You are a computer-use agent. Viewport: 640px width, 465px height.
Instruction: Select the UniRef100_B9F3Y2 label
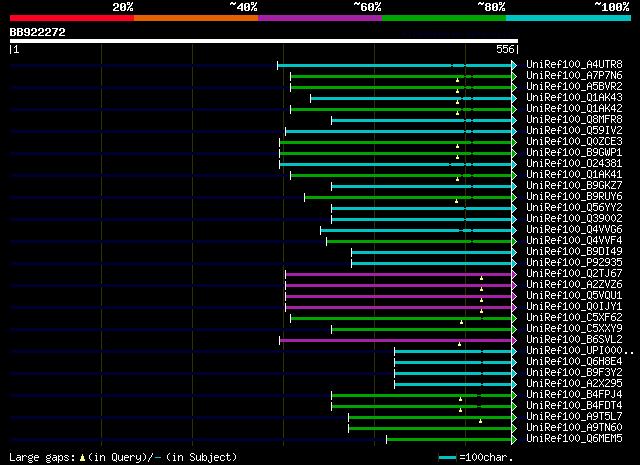574,373
